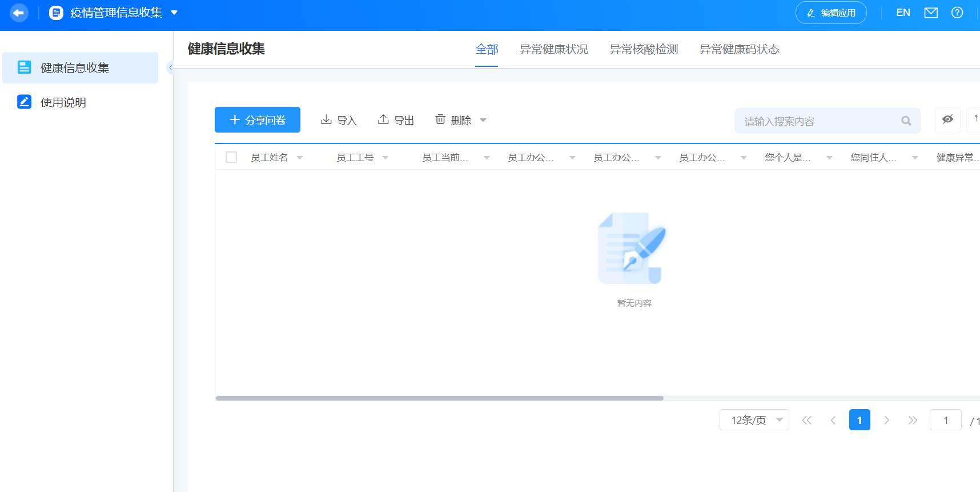The width and height of the screenshot is (980, 492).
Task: Open the 您同住人… column filter arrow
Action: click(x=915, y=158)
